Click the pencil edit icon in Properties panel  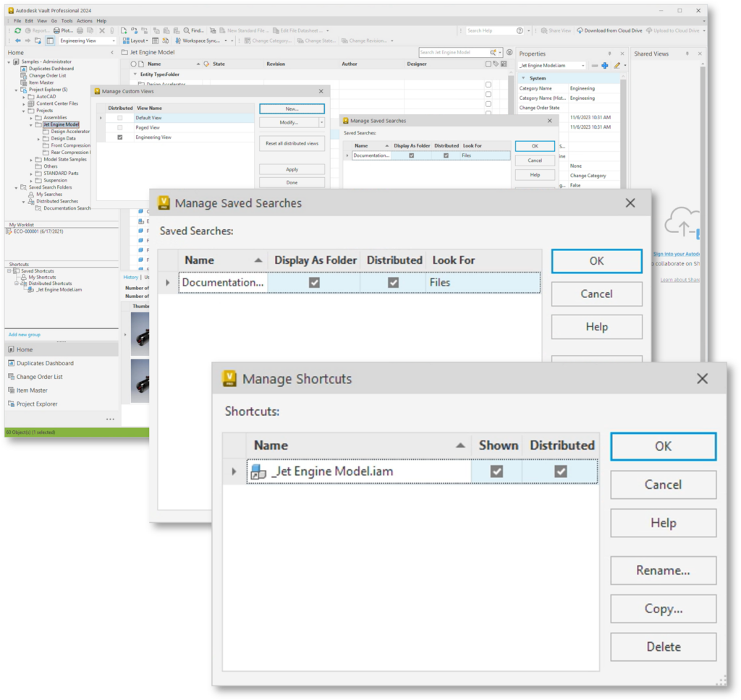617,66
